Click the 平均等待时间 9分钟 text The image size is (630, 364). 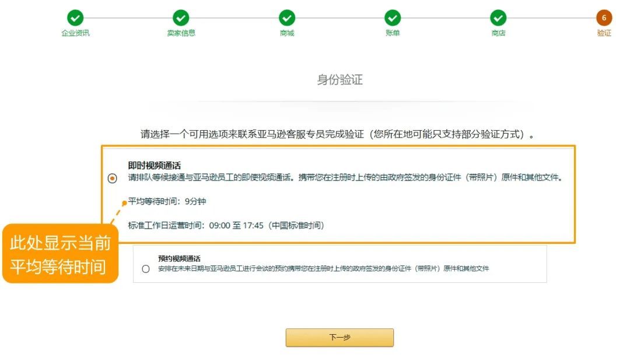[x=167, y=202]
